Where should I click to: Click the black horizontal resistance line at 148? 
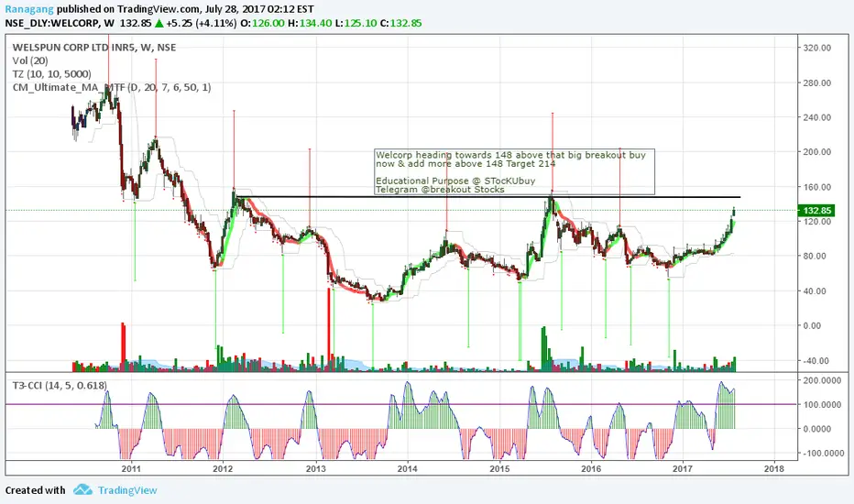point(490,197)
